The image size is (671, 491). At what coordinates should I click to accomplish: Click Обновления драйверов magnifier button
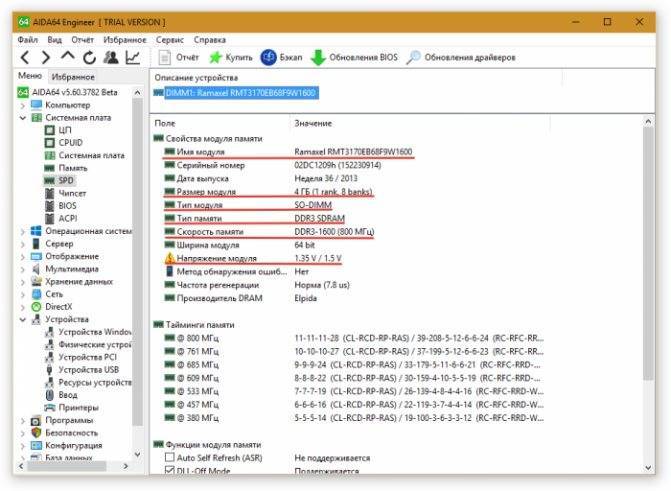[x=460, y=57]
